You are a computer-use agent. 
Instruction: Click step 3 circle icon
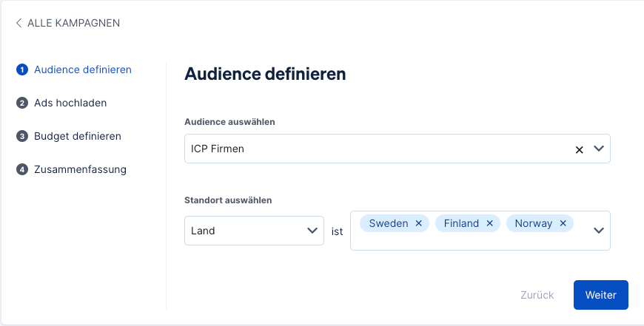(22, 137)
